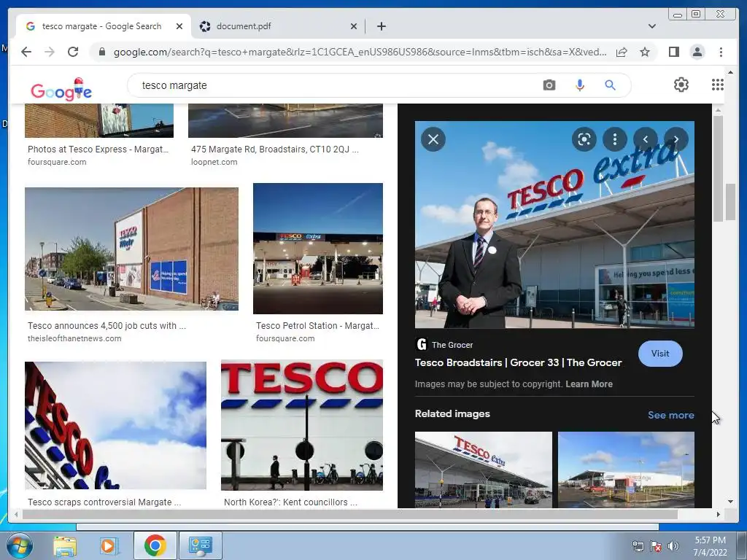Search by image using camera icon
Screen dimensions: 747x560
click(549, 85)
